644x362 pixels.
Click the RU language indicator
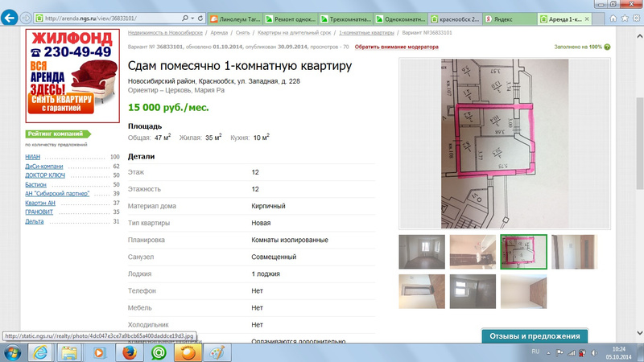(x=535, y=352)
